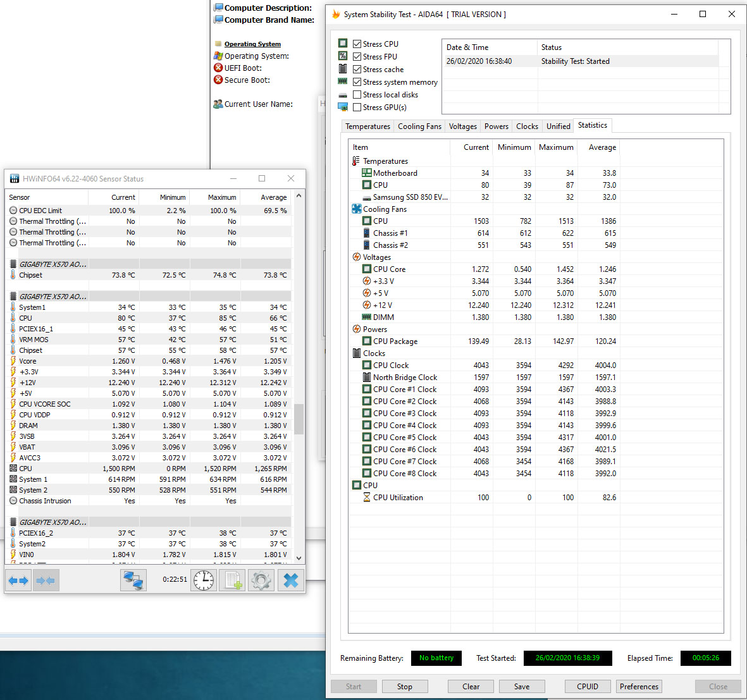This screenshot has height=700, width=747.
Task: Click the Voltages group lightning icon
Action: [x=356, y=257]
